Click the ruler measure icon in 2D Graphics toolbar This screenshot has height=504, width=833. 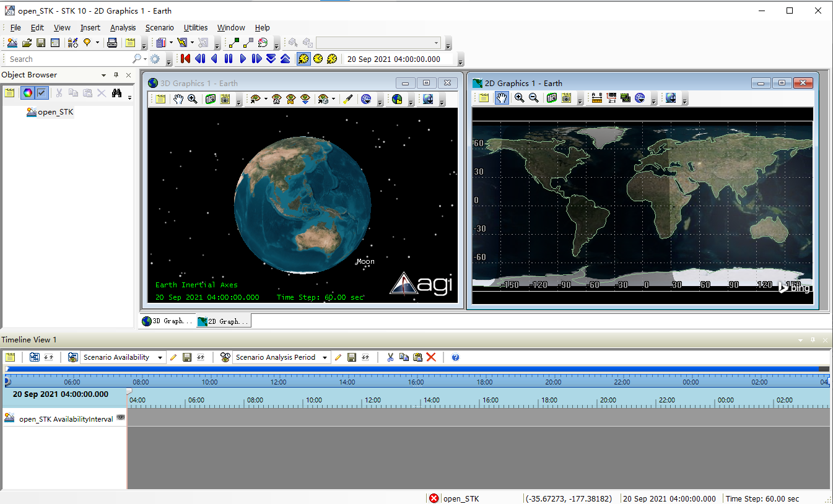pyautogui.click(x=597, y=98)
